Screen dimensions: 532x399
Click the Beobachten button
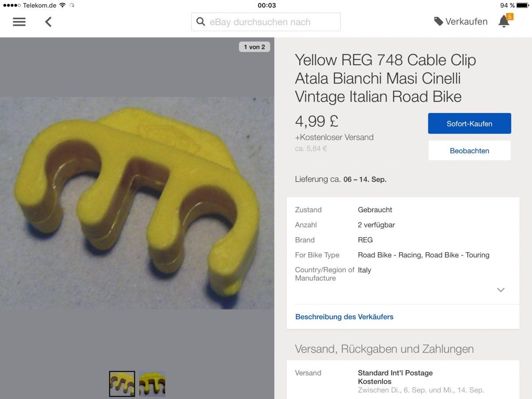469,151
